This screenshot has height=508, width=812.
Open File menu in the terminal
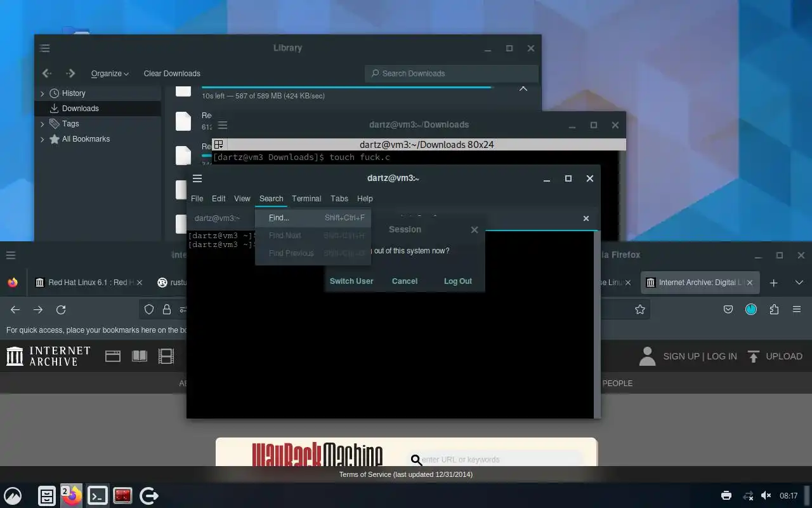point(197,198)
